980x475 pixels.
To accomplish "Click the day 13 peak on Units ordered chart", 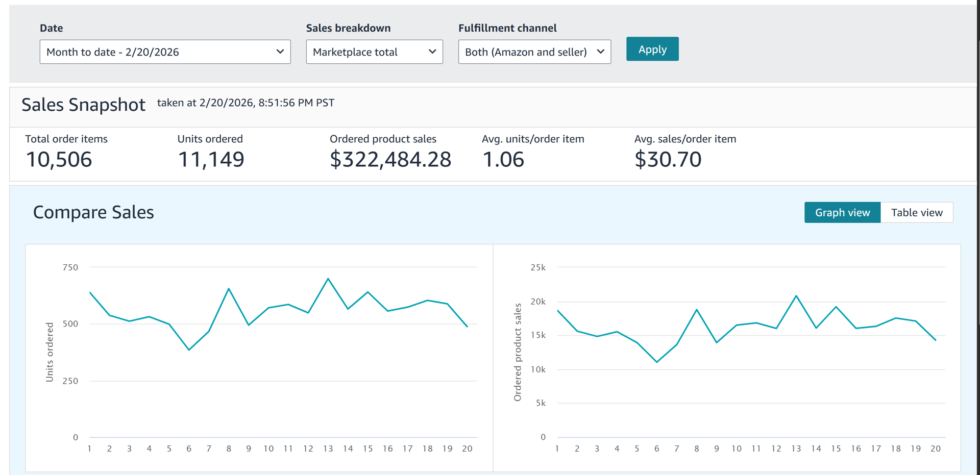I will click(x=328, y=279).
